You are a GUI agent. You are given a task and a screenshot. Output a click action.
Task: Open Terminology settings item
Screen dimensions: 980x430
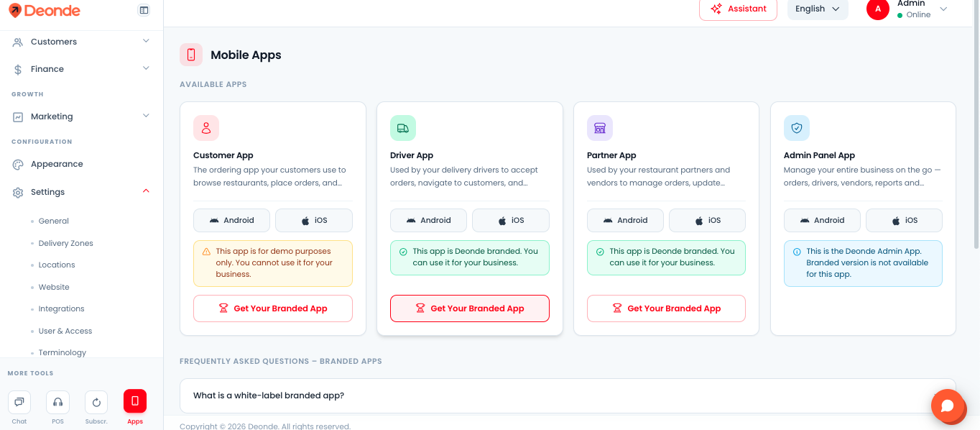pyautogui.click(x=63, y=352)
